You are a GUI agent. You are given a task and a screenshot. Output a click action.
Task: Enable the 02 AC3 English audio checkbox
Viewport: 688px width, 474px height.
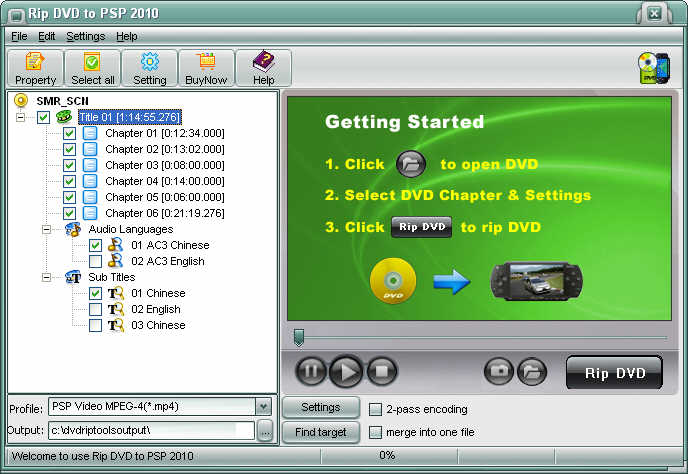pyautogui.click(x=95, y=261)
